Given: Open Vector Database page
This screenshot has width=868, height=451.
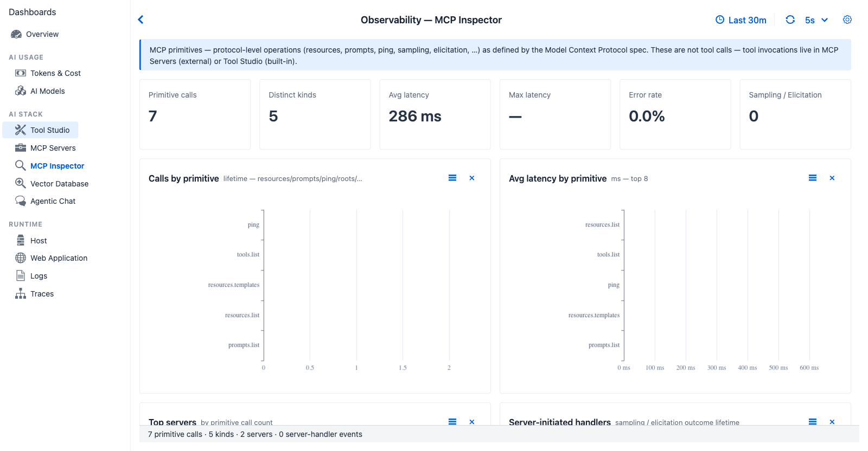Looking at the screenshot, I should [x=60, y=184].
